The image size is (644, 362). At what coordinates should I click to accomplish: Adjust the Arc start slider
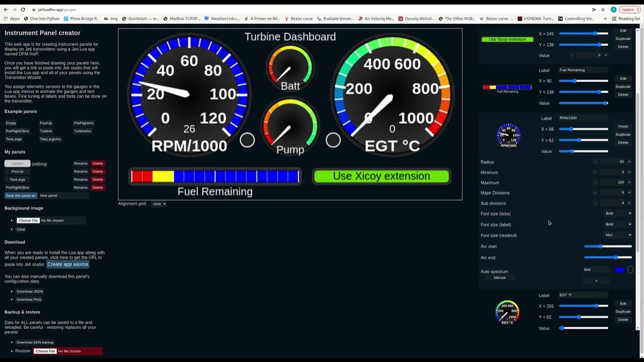coord(608,246)
